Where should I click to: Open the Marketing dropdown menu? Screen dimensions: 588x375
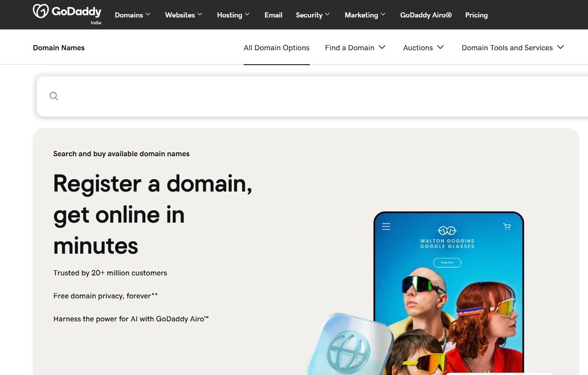[365, 15]
